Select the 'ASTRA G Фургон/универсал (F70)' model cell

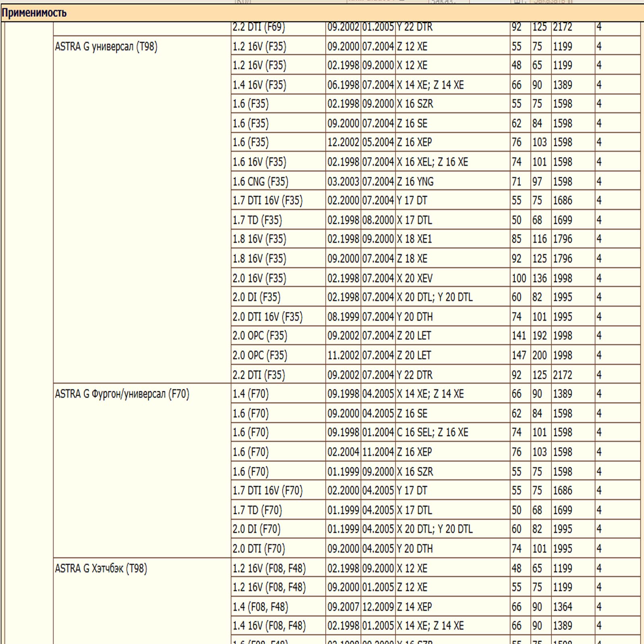point(122,394)
